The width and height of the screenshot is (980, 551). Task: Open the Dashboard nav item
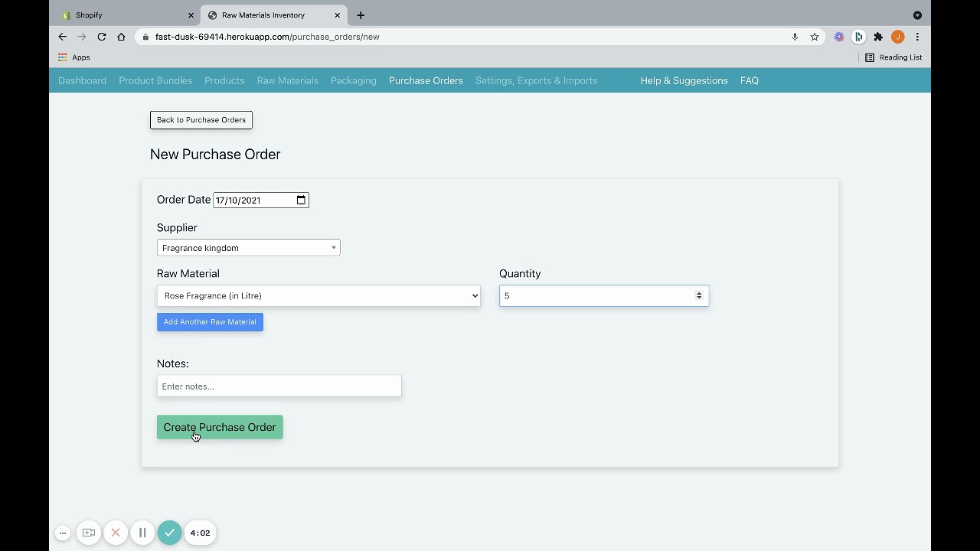[82, 80]
